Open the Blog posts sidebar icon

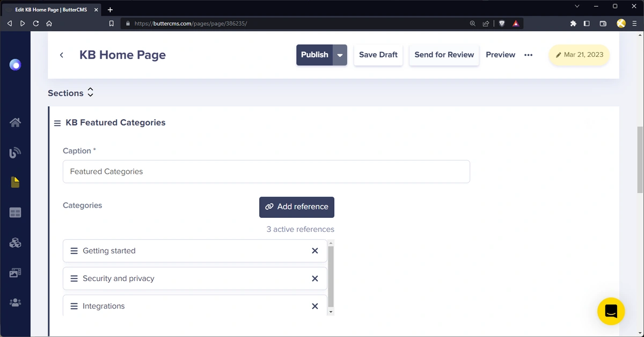click(x=15, y=152)
